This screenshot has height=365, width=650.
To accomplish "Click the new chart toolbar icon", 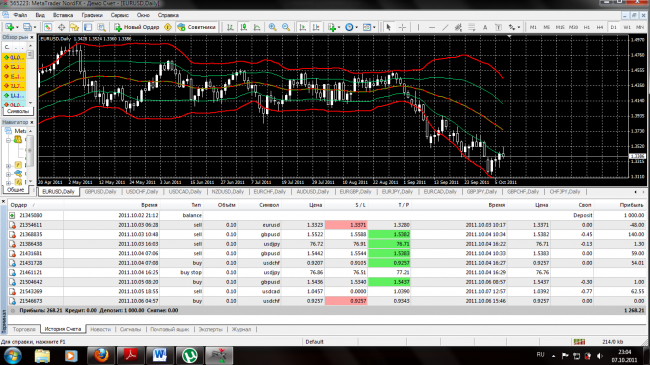I will pos(9,27).
